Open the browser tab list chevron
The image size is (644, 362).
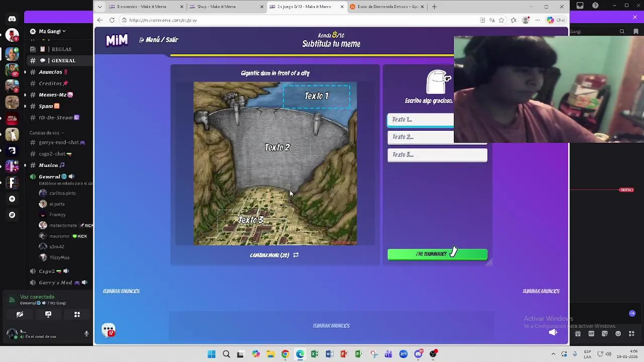click(100, 7)
